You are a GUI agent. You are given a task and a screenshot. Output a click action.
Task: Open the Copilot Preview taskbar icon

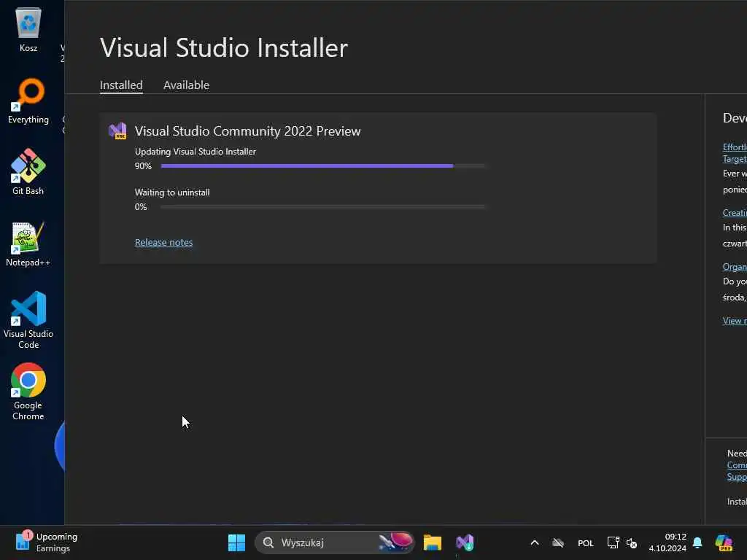[x=724, y=542]
